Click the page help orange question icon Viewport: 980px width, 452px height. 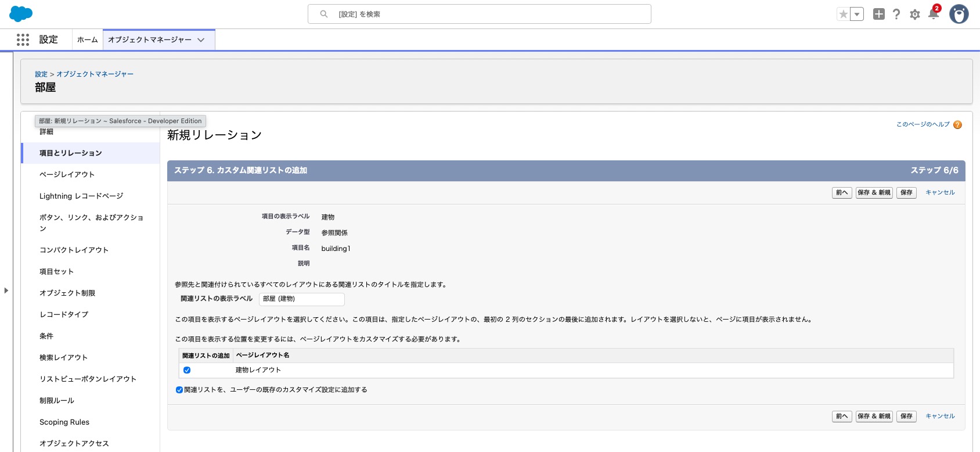tap(958, 124)
